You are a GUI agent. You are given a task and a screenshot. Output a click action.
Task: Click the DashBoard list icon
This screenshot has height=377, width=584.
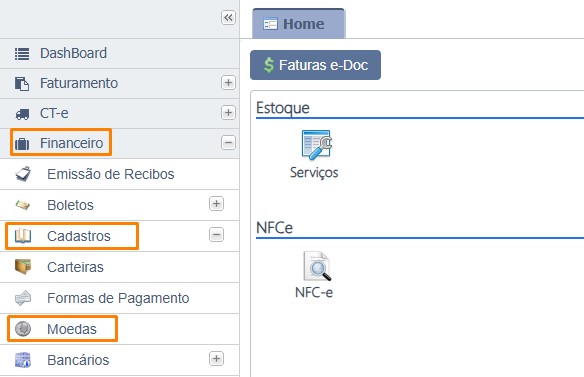[22, 54]
